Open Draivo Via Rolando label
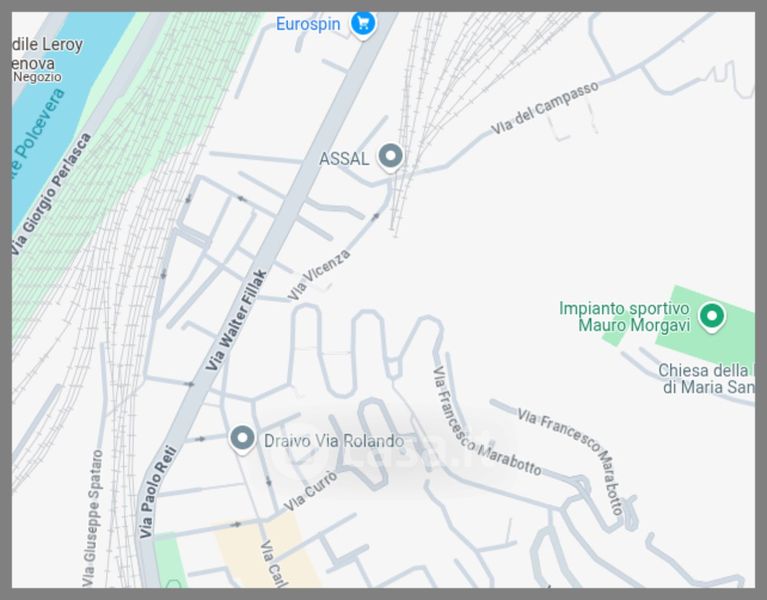Screen dimensions: 767x600 click(x=334, y=441)
